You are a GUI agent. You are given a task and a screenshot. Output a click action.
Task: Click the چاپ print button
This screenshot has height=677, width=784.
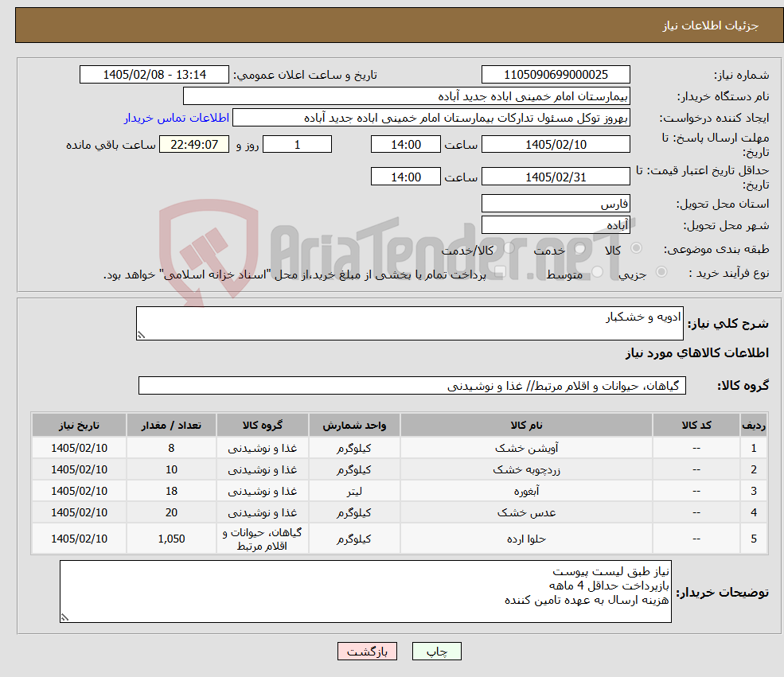pyautogui.click(x=436, y=651)
